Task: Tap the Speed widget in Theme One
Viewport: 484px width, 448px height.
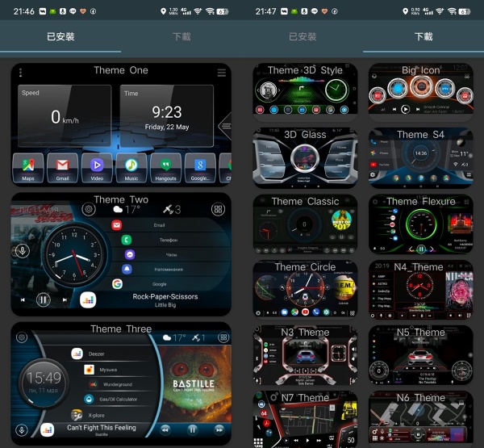Action: pos(65,115)
